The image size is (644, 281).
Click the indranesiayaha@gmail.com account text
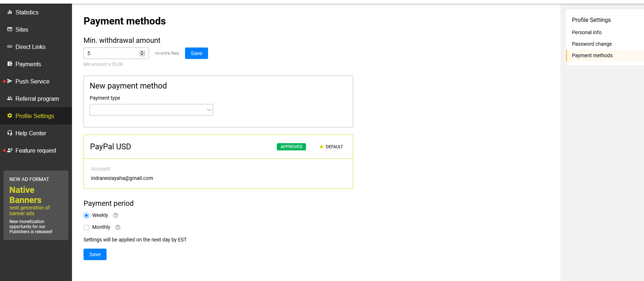[x=122, y=178]
